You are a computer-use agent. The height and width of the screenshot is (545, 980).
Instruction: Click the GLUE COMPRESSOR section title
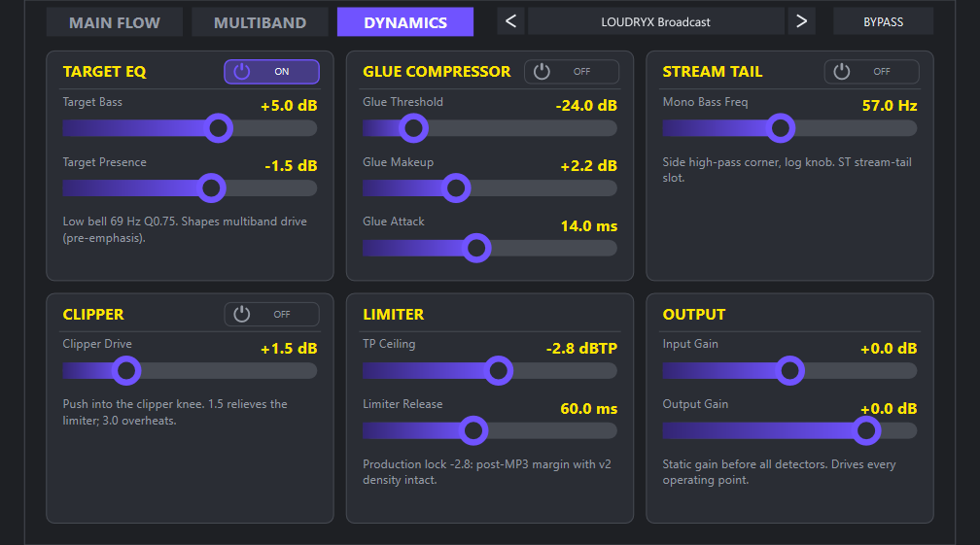[x=437, y=72]
